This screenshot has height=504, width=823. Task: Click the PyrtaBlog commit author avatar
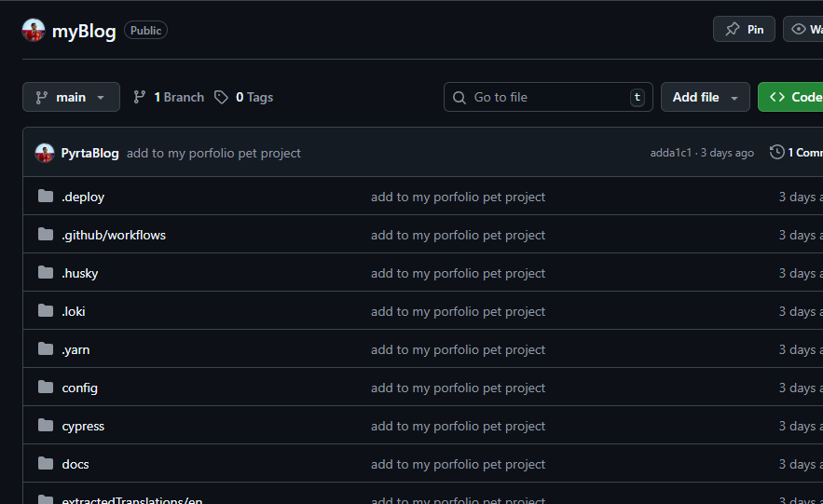44,153
